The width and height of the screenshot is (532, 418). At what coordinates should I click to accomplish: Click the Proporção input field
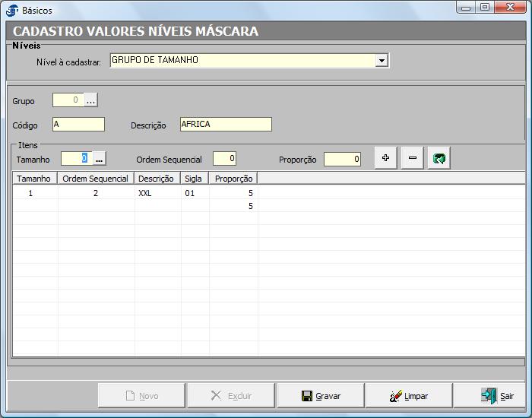(342, 158)
